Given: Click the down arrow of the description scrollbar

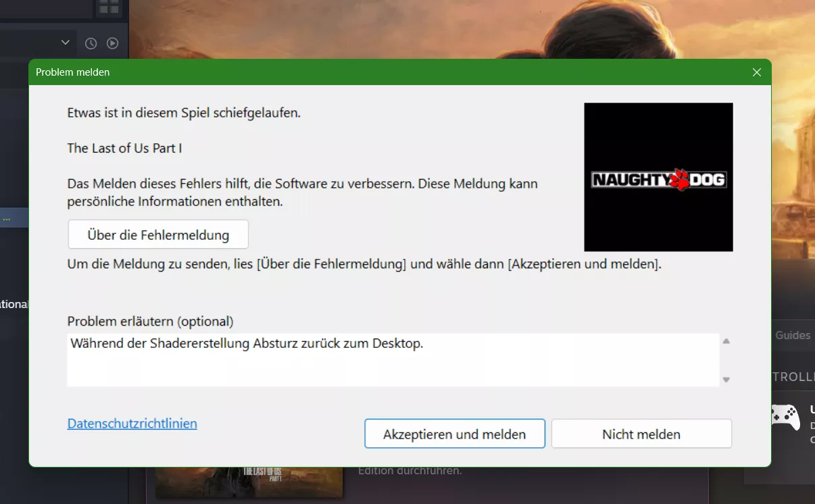Looking at the screenshot, I should [726, 380].
